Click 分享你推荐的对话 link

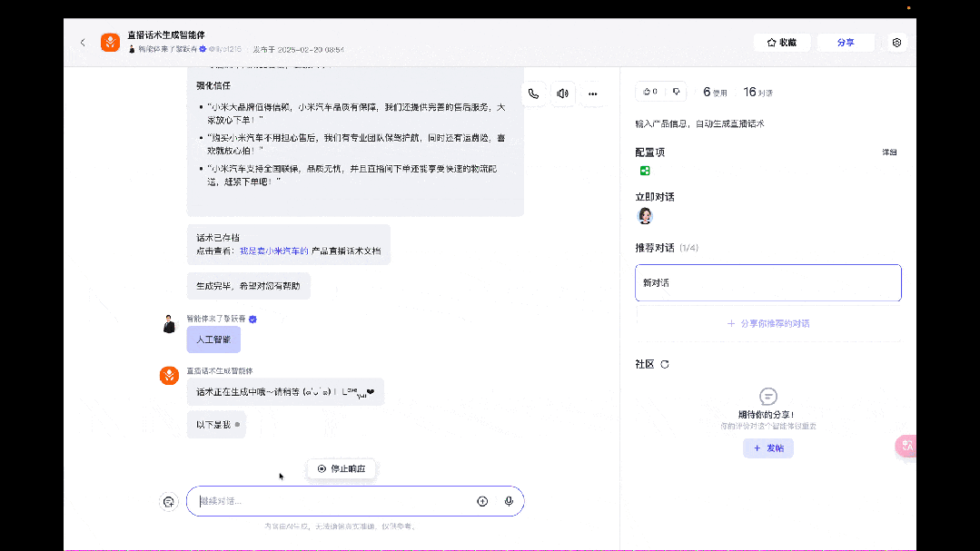point(768,323)
